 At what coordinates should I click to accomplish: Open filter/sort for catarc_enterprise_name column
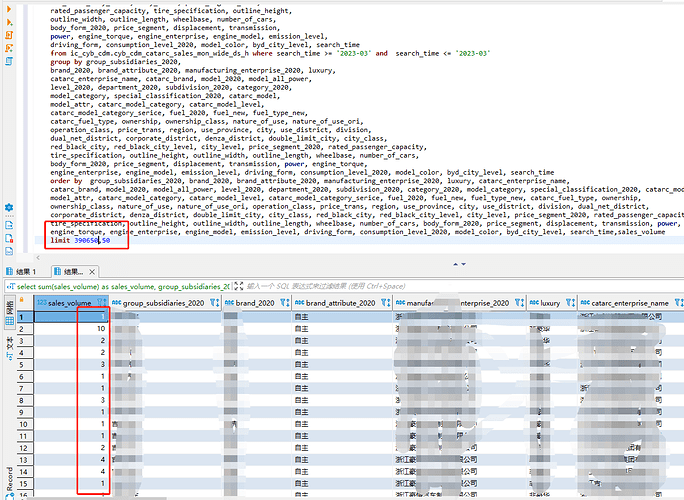[x=679, y=302]
